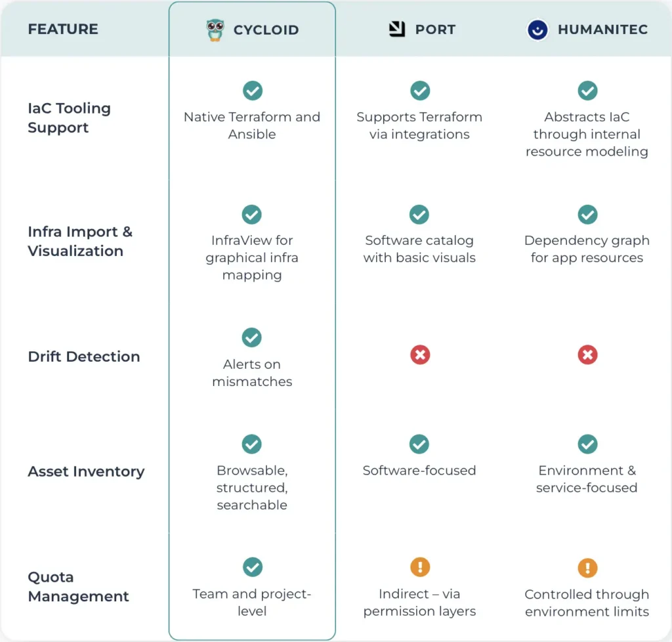Click Supports Terraform via integrations text

click(x=419, y=125)
